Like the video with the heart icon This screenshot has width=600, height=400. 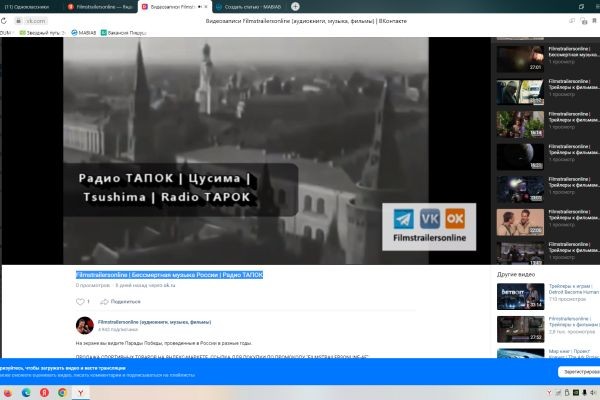click(x=80, y=302)
